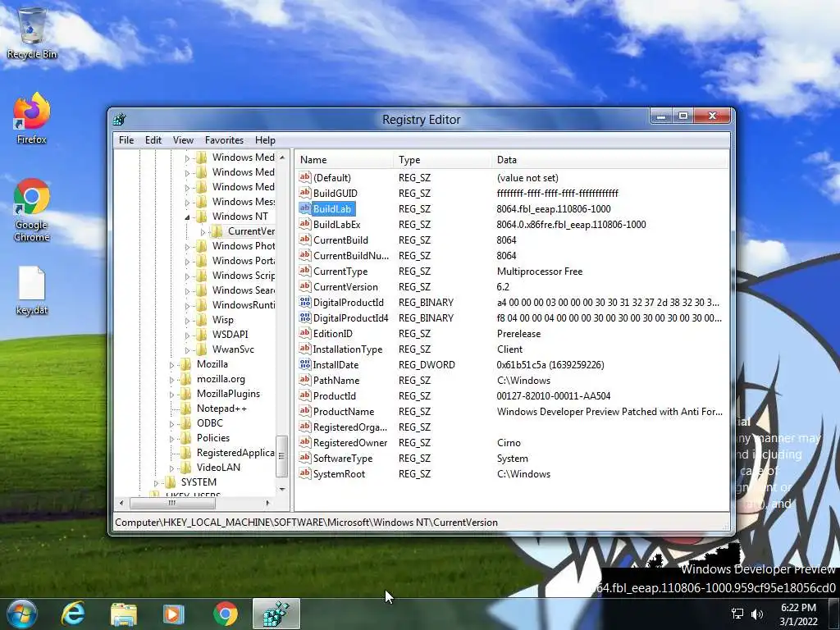
Task: Open Windows Explorer from the taskbar
Action: pos(124,614)
